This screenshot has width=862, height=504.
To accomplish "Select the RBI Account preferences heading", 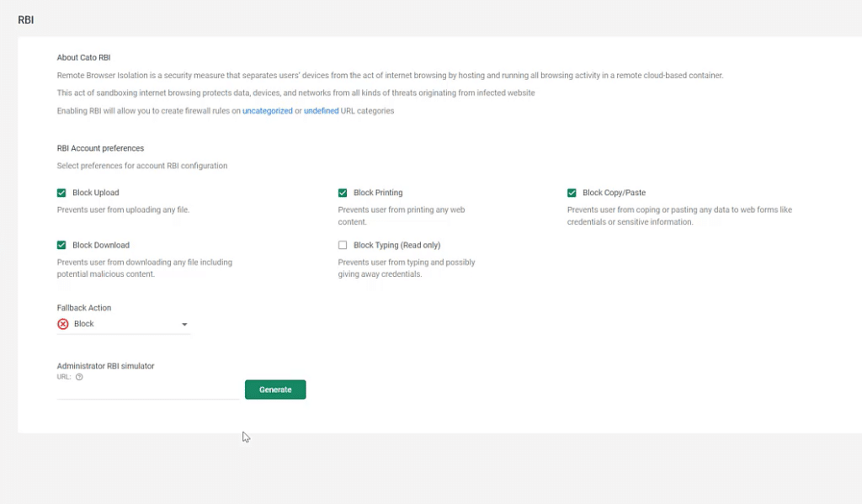I will [x=100, y=147].
